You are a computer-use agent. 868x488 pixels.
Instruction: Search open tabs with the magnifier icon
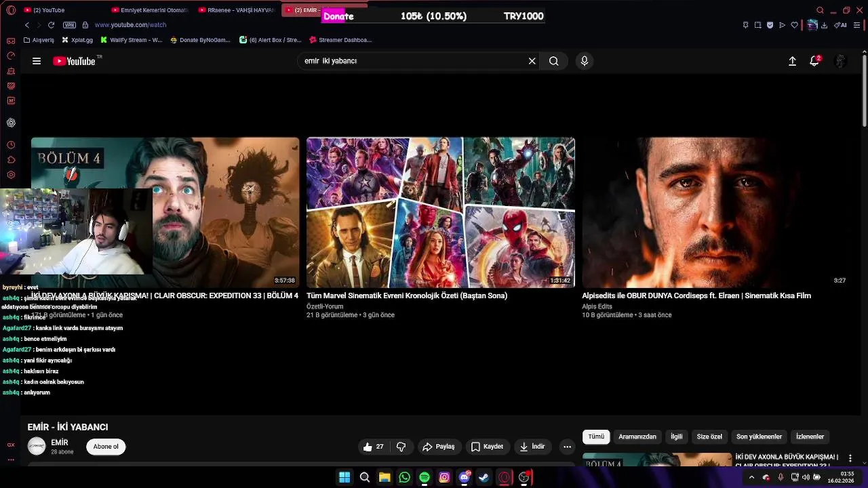click(820, 10)
